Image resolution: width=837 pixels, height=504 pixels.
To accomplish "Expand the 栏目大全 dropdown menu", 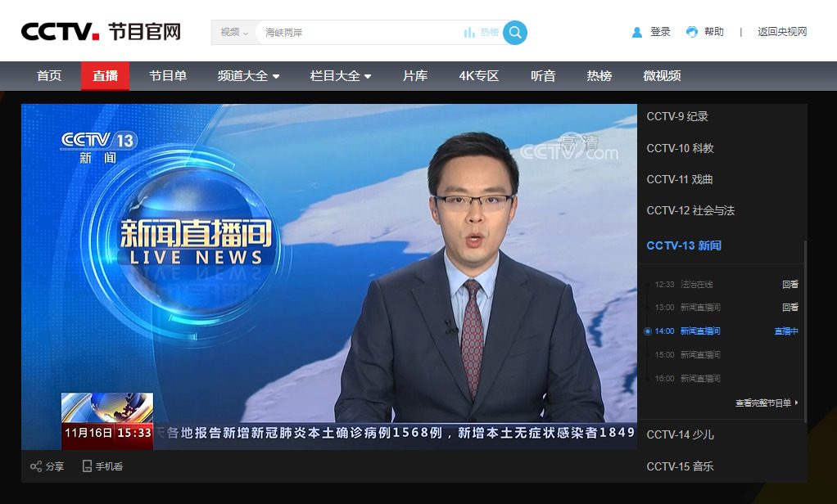I will click(340, 75).
